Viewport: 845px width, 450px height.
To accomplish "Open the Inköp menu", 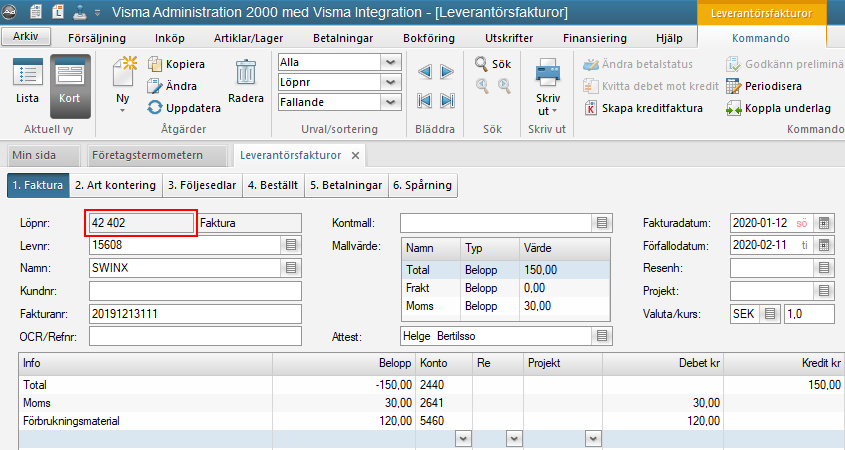I will click(170, 38).
